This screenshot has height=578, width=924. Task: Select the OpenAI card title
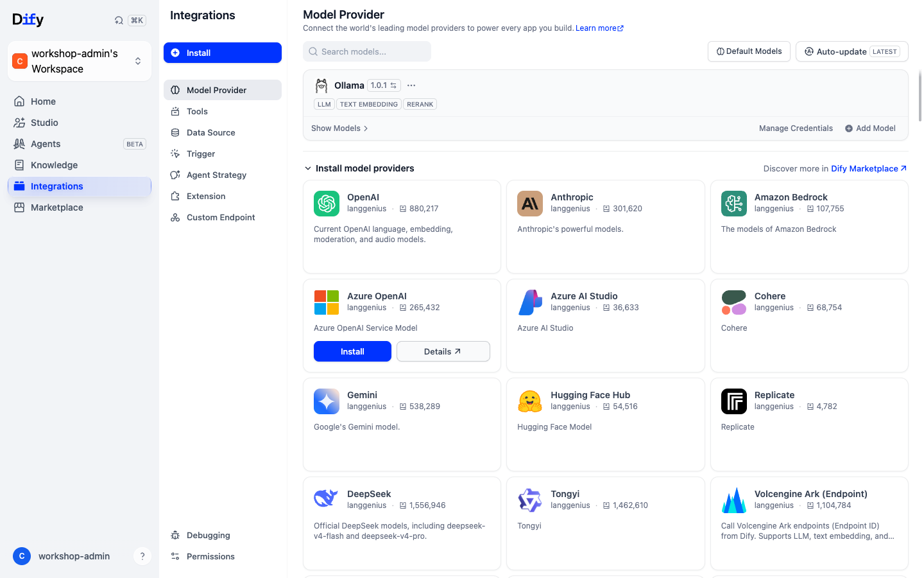pyautogui.click(x=363, y=197)
